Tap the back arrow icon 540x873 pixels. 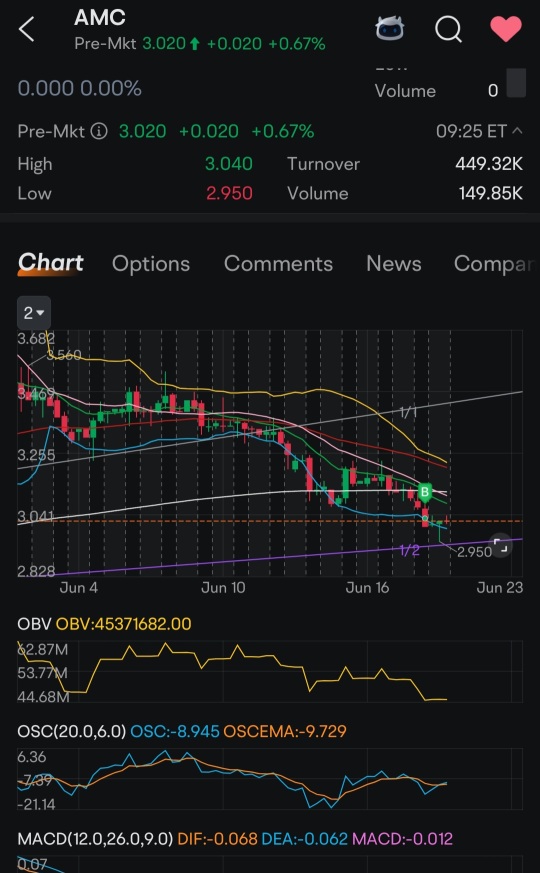(x=27, y=29)
